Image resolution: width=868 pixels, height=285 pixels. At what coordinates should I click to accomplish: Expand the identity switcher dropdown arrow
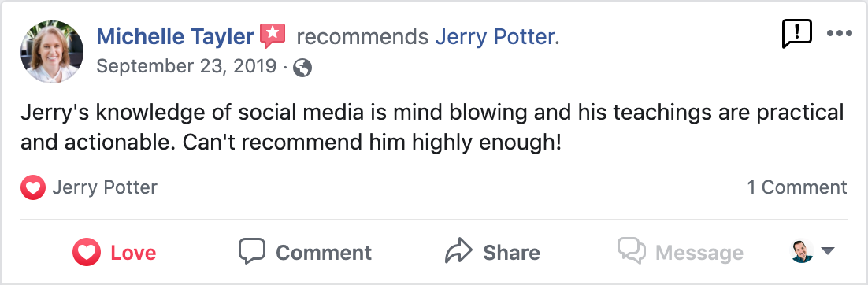(828, 251)
